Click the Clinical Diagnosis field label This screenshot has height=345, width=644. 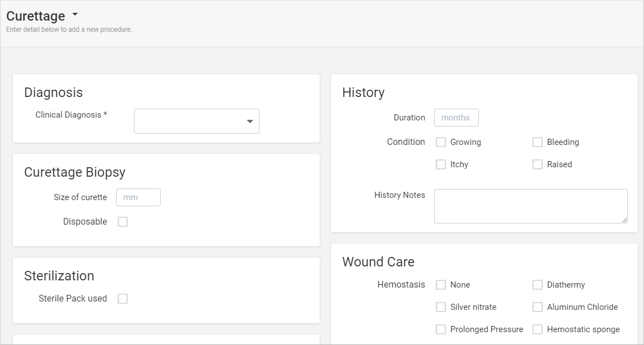tap(71, 115)
